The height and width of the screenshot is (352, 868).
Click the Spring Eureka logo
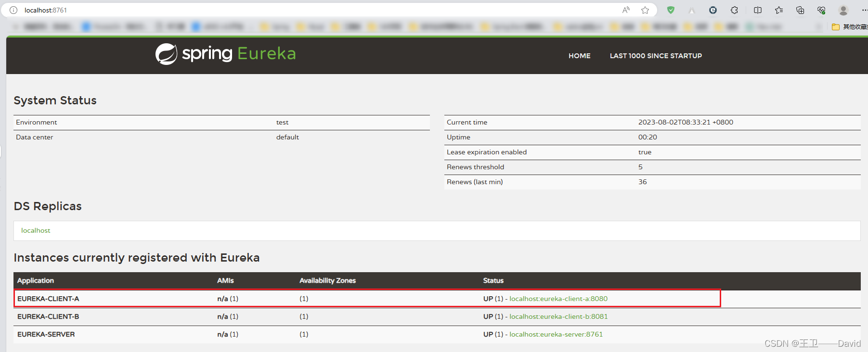225,54
